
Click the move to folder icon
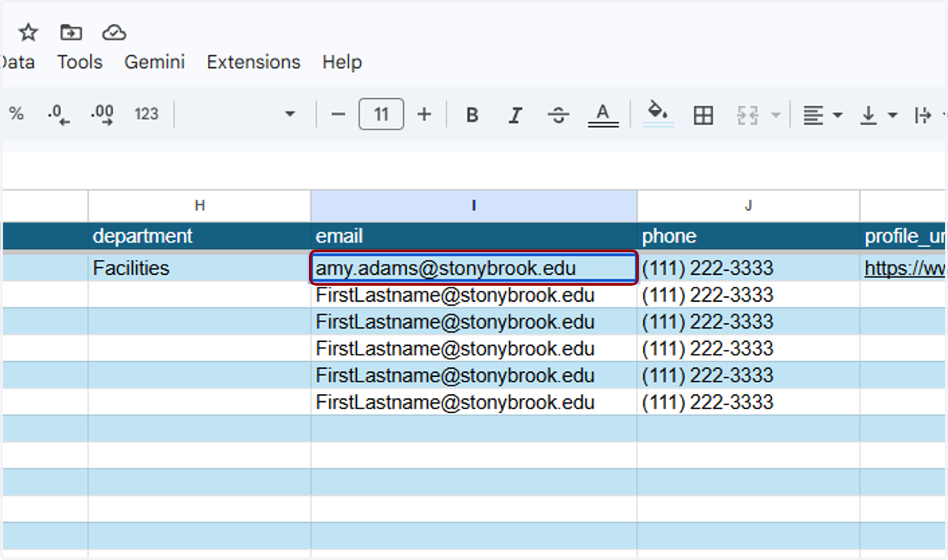(71, 32)
